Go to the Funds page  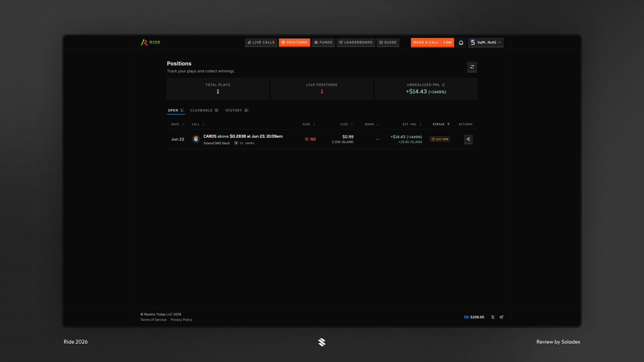323,43
